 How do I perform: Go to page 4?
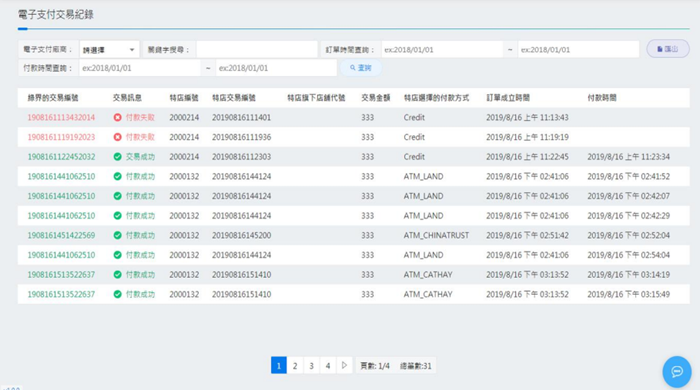pyautogui.click(x=328, y=365)
